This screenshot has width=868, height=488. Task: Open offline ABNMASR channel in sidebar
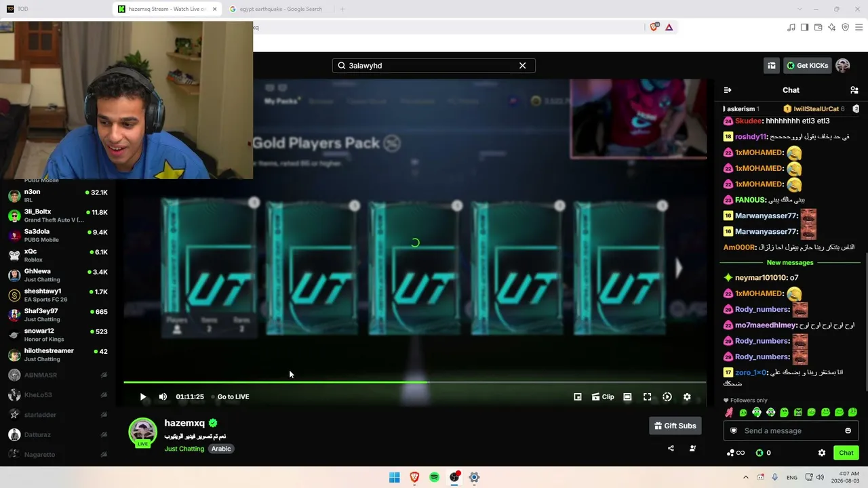coord(58,375)
